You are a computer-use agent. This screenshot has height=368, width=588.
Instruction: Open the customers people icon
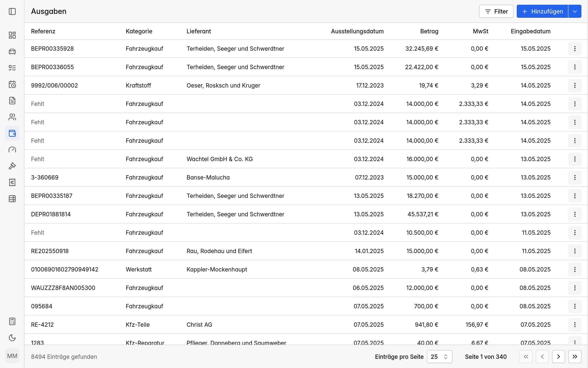[12, 117]
